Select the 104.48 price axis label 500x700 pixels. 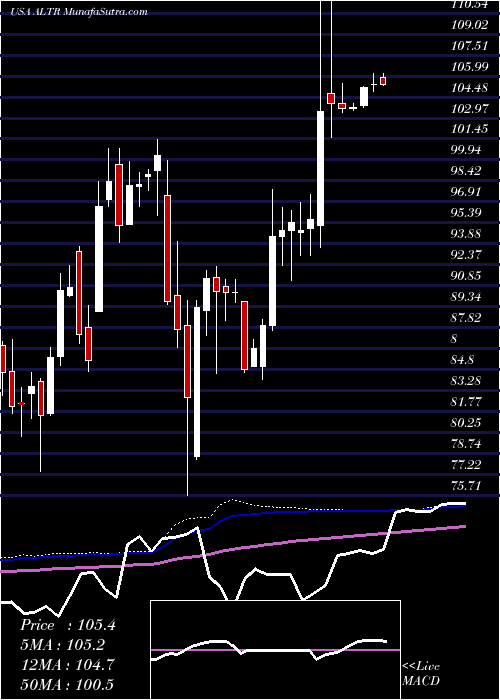tap(469, 87)
